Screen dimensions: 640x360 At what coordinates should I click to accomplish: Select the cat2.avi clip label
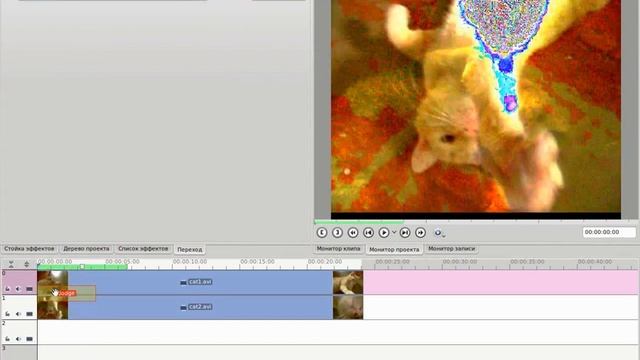pyautogui.click(x=200, y=307)
